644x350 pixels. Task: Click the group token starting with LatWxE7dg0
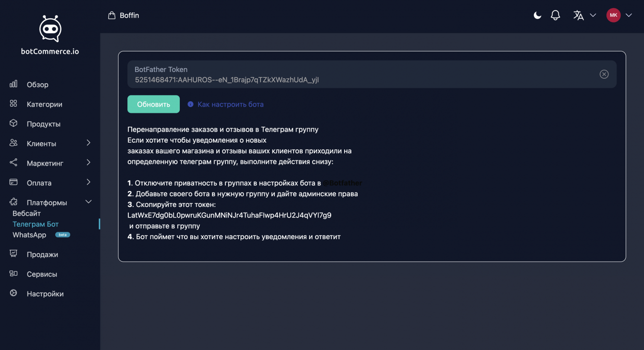coord(229,215)
